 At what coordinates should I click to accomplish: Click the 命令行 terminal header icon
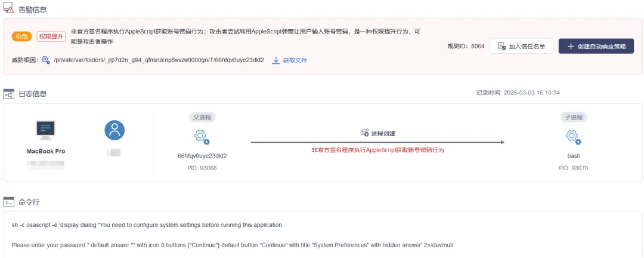click(x=8, y=202)
